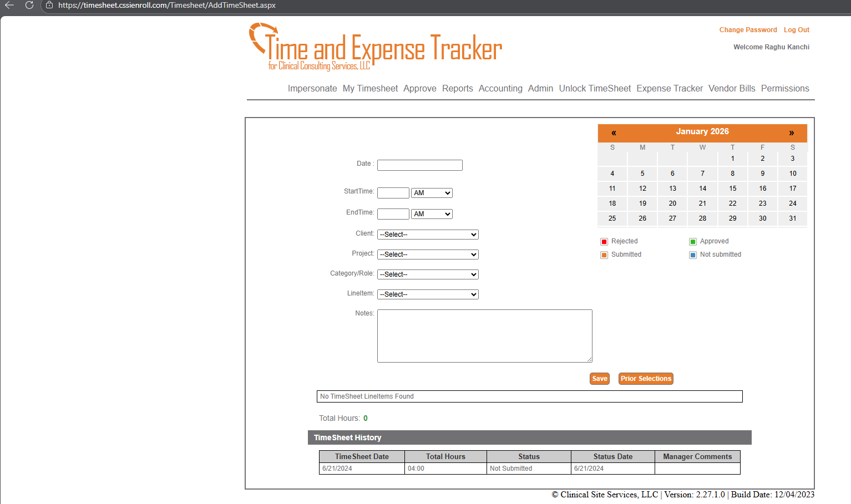Viewport: 851px width, 504px height.
Task: Open Permissions menu item
Action: tap(785, 89)
